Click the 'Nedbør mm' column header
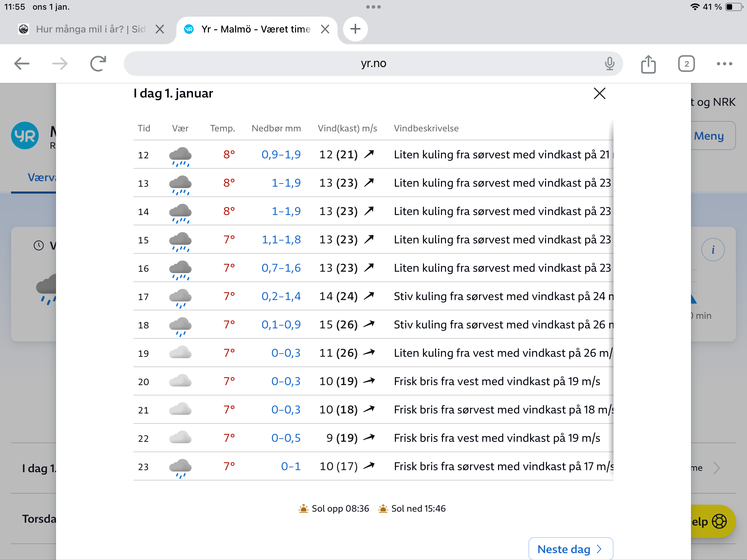 [276, 128]
